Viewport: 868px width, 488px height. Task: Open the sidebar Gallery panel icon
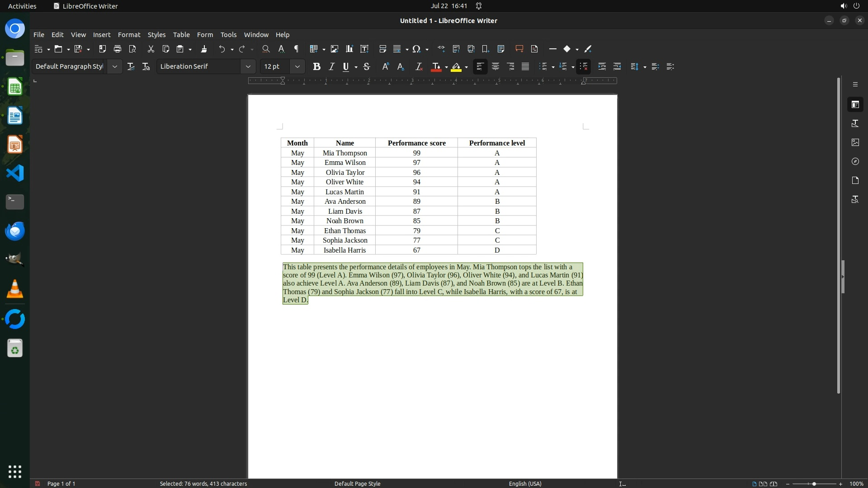855,142
